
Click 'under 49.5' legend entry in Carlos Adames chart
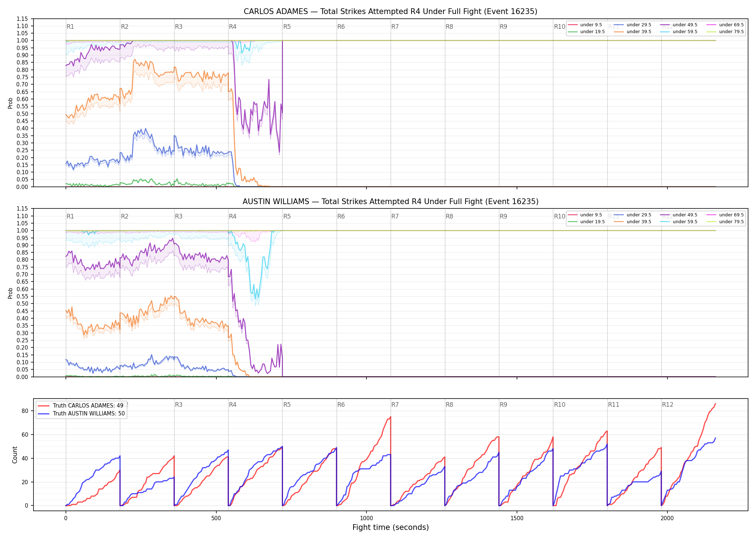tap(679, 25)
